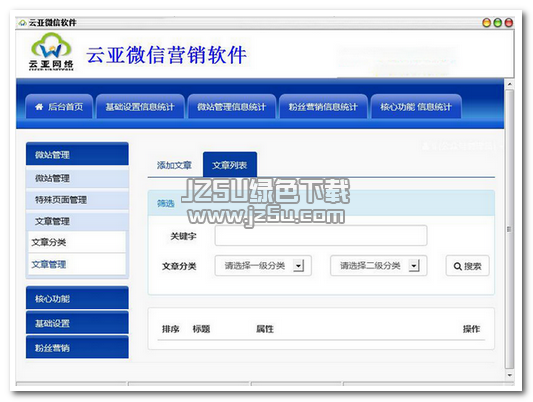Click the 操作 column header
The height and width of the screenshot is (402, 533).
click(471, 329)
